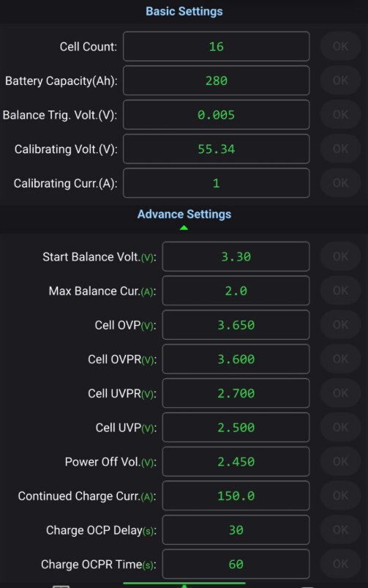The height and width of the screenshot is (588, 368).
Task: Edit the Charge OCPR Time field
Action: point(236,564)
